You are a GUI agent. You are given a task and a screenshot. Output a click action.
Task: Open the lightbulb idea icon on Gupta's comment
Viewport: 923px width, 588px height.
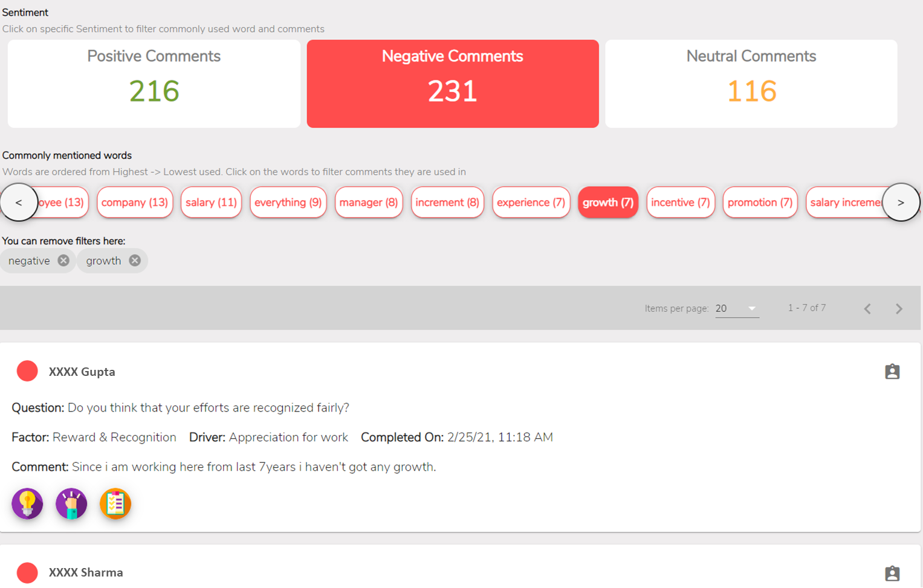point(27,503)
